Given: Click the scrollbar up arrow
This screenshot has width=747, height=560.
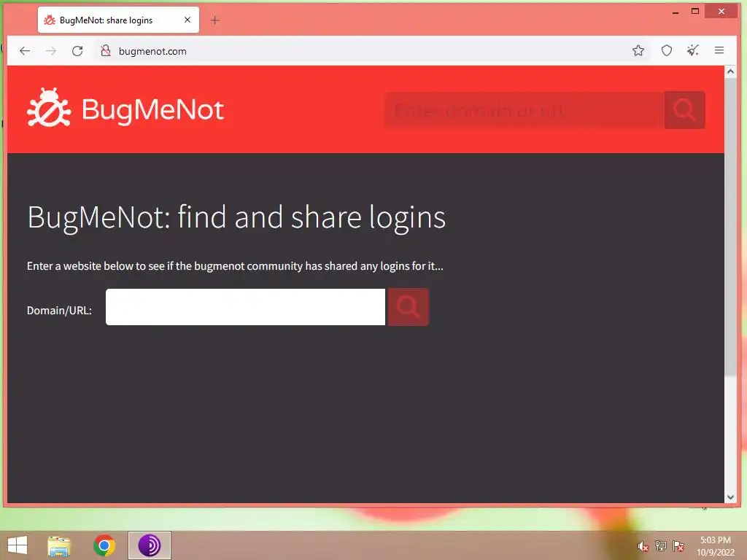Looking at the screenshot, I should pyautogui.click(x=730, y=72).
